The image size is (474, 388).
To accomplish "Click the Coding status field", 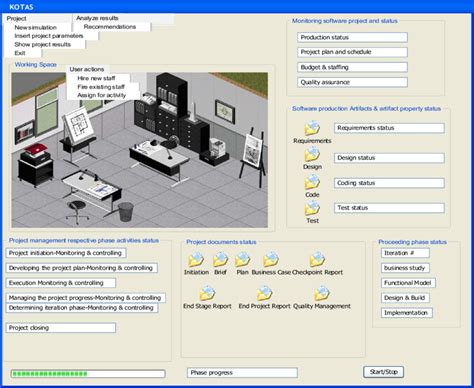I will coord(389,183).
